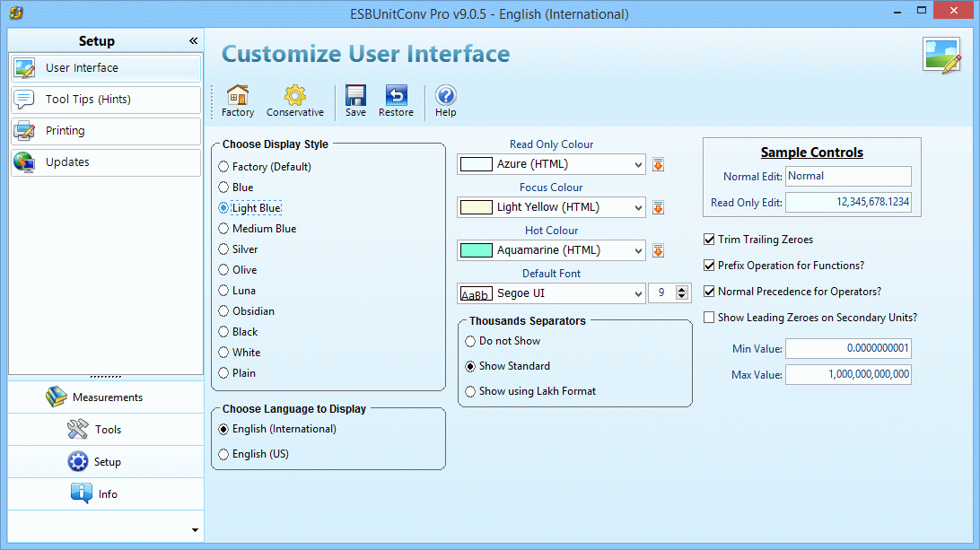The width and height of the screenshot is (980, 550).
Task: Open the Tool Tips (Hints) page
Action: [106, 100]
